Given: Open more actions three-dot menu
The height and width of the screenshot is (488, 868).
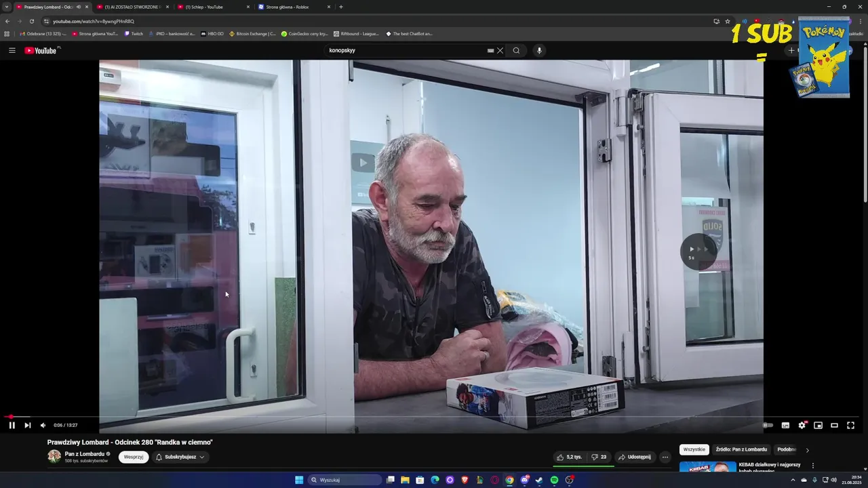Looking at the screenshot, I should 665,457.
